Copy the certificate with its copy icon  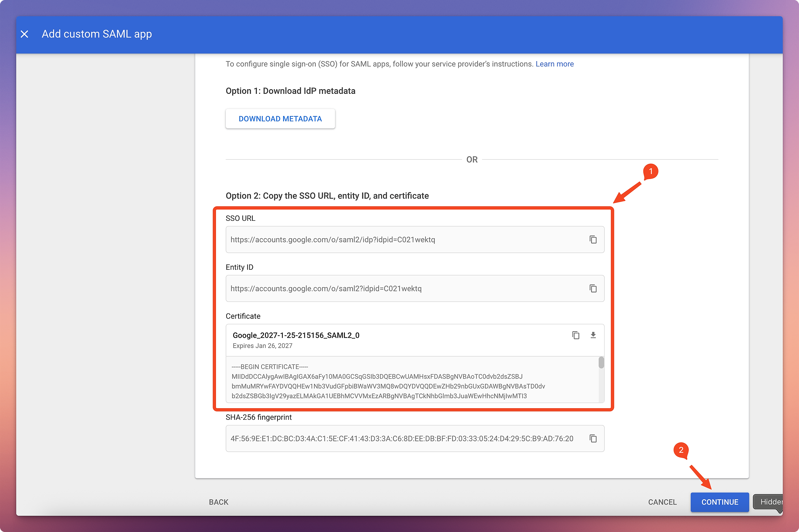576,335
